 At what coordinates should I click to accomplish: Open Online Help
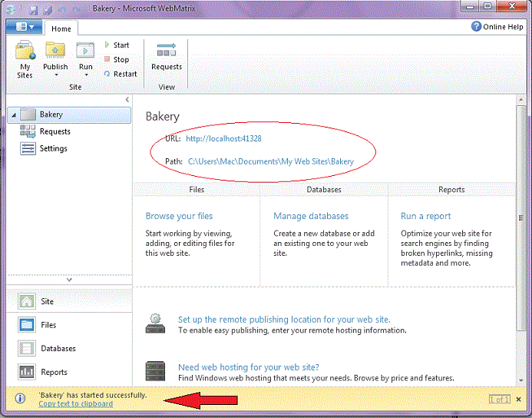pyautogui.click(x=497, y=26)
